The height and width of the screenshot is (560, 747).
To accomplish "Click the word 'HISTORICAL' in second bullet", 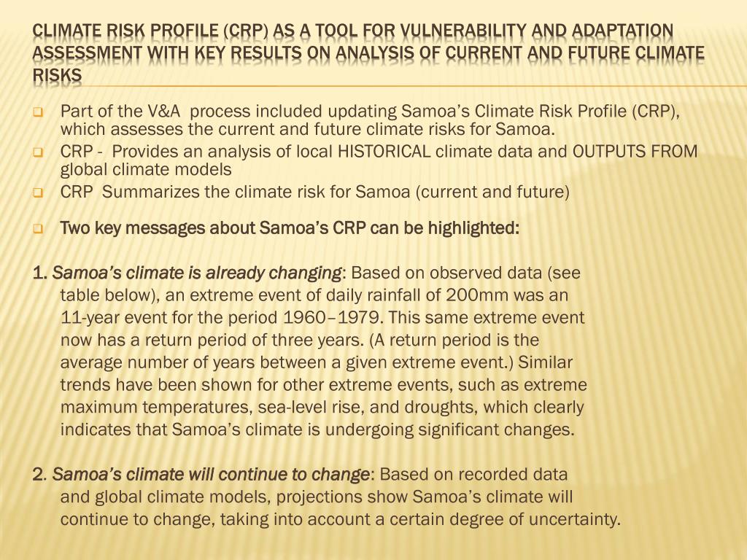I will 384,152.
